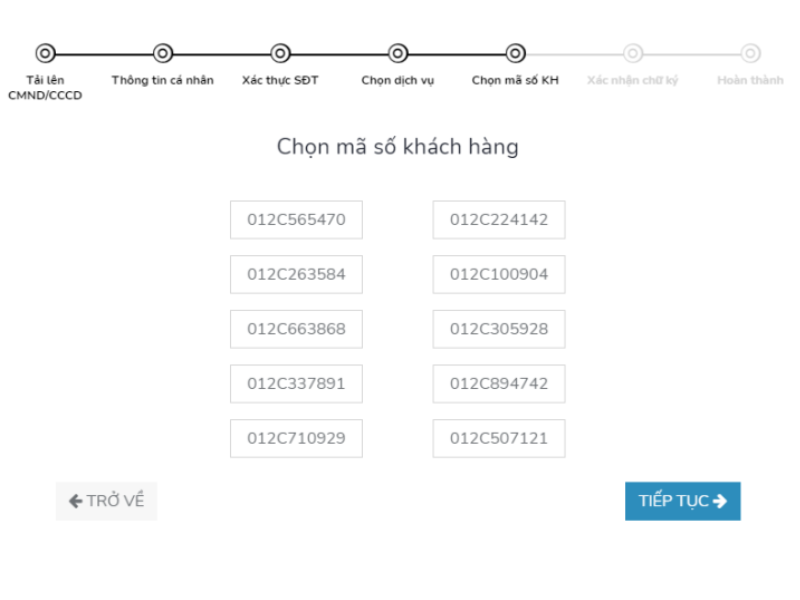
Task: Select customer code 012C565470
Action: pos(296,219)
